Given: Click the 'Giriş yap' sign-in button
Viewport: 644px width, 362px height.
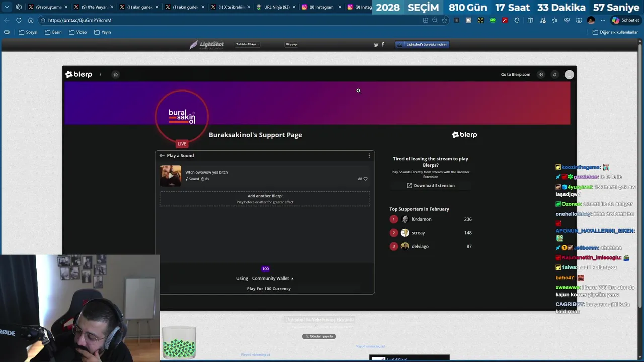Looking at the screenshot, I should pyautogui.click(x=291, y=44).
